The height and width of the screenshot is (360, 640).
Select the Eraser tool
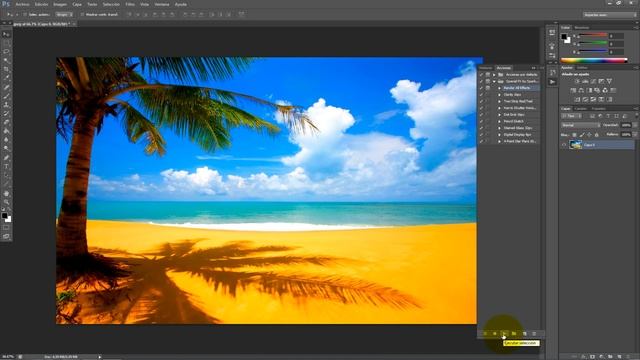point(6,122)
